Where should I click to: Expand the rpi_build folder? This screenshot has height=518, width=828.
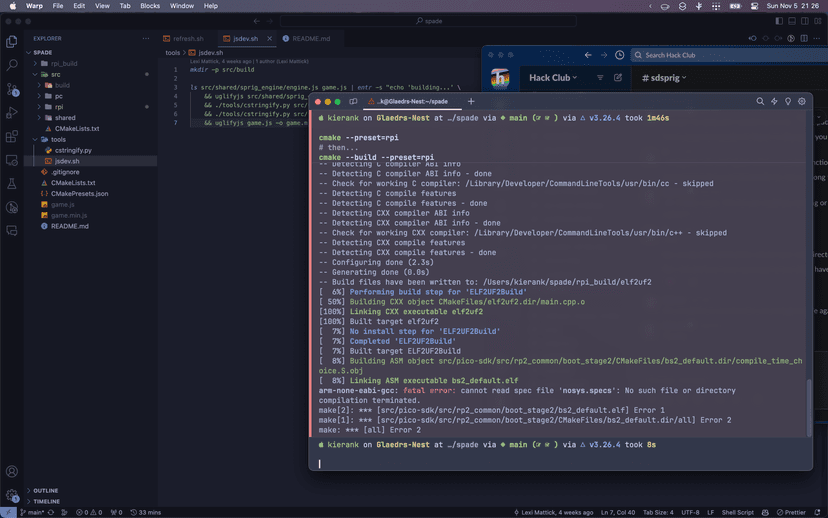tap(62, 63)
